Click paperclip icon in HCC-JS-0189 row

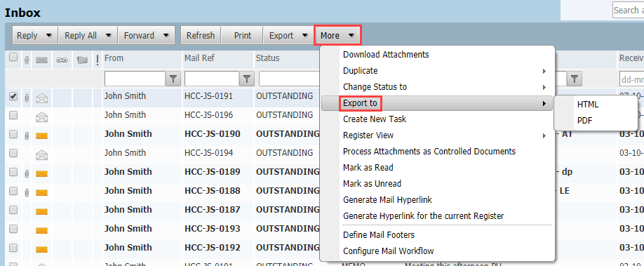point(26,173)
